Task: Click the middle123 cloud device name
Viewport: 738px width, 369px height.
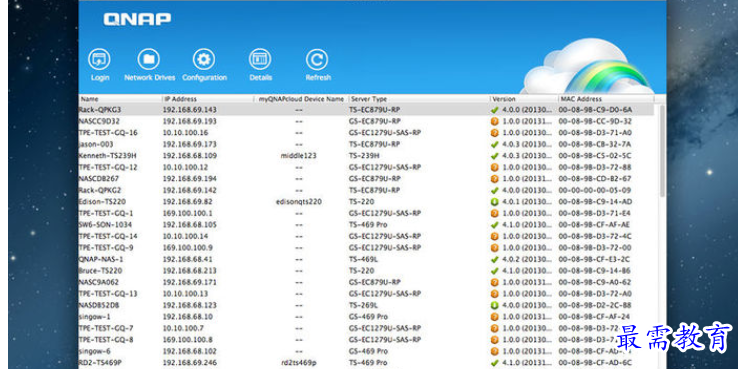Action: 298,156
